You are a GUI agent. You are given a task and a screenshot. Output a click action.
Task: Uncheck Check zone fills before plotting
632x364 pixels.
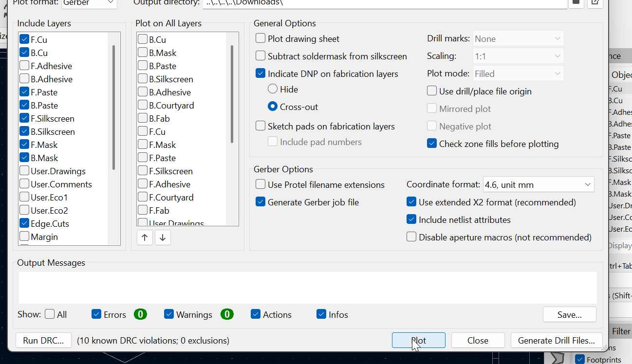pyautogui.click(x=432, y=144)
